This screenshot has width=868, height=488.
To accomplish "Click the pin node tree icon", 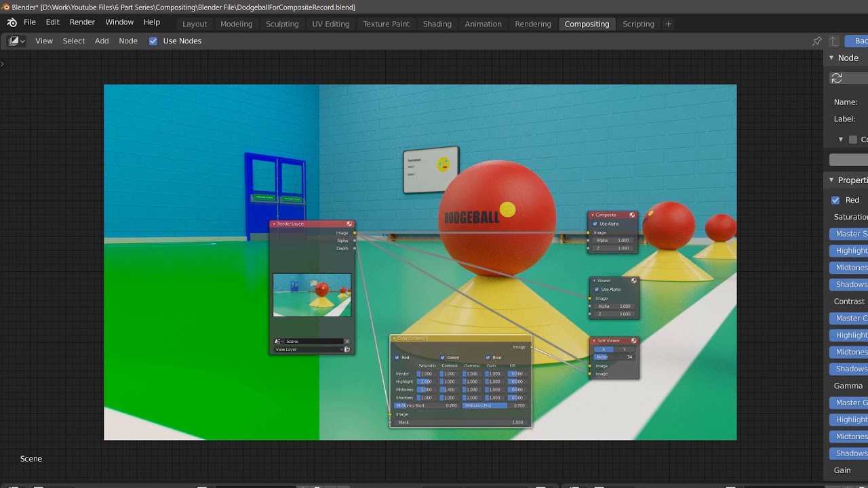I will point(817,41).
